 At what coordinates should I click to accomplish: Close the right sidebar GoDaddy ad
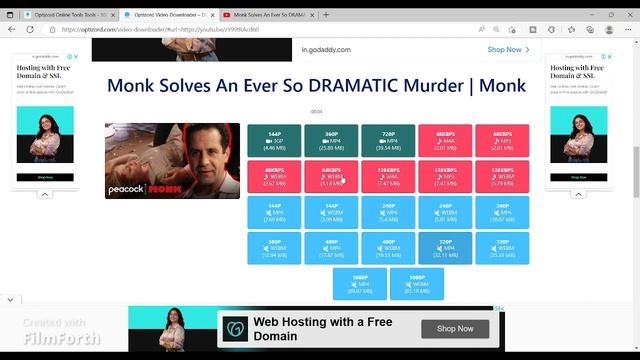tap(609, 57)
